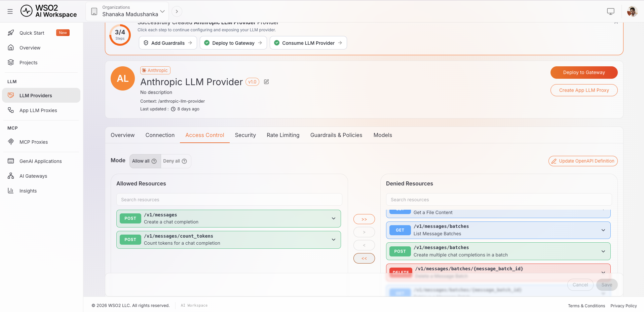This screenshot has height=312, width=644.
Task: Open the user profile avatar
Action: click(x=632, y=11)
